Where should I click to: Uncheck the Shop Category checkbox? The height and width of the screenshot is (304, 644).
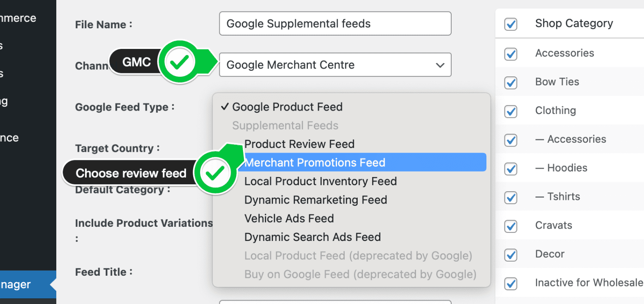click(x=511, y=24)
